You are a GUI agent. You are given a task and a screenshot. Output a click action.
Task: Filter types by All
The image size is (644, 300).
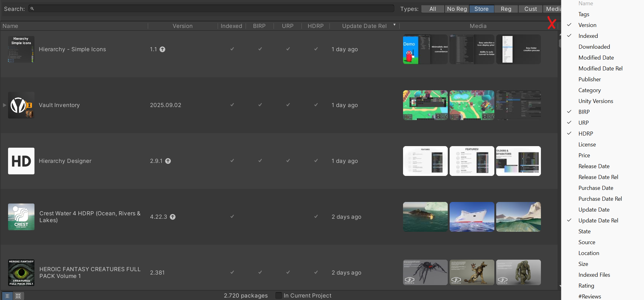click(433, 9)
